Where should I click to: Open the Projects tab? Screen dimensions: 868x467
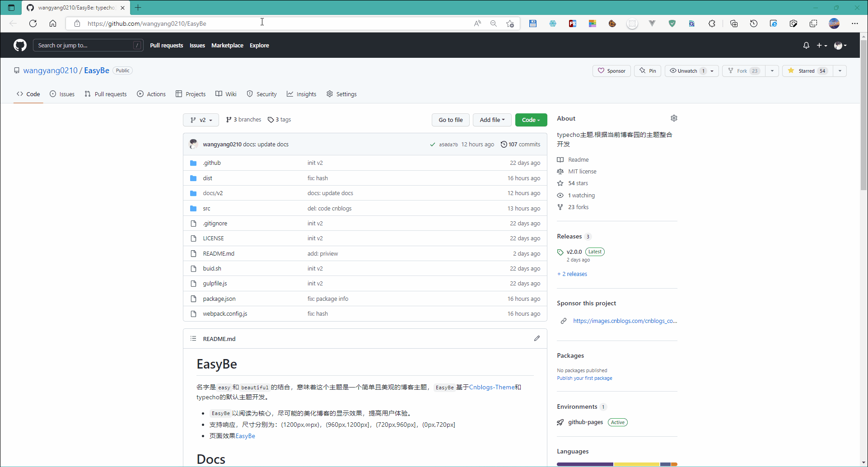[191, 94]
